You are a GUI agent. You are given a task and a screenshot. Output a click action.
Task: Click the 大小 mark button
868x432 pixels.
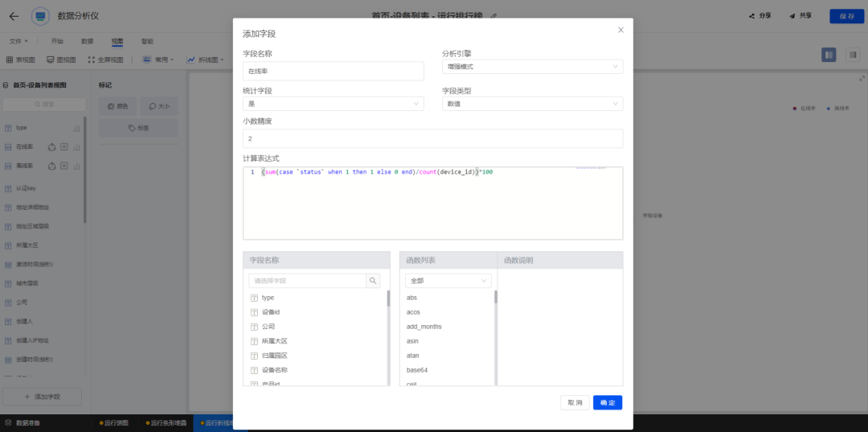[x=159, y=105]
